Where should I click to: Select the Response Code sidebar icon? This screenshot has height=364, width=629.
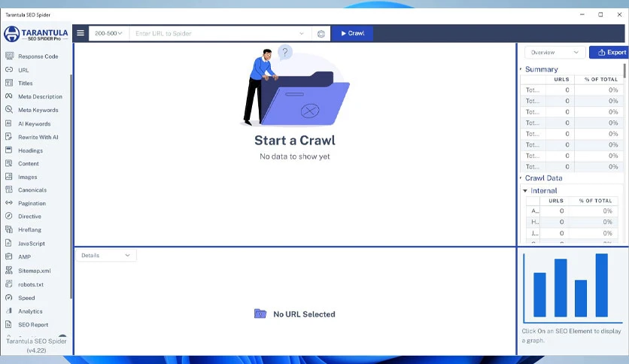9,56
